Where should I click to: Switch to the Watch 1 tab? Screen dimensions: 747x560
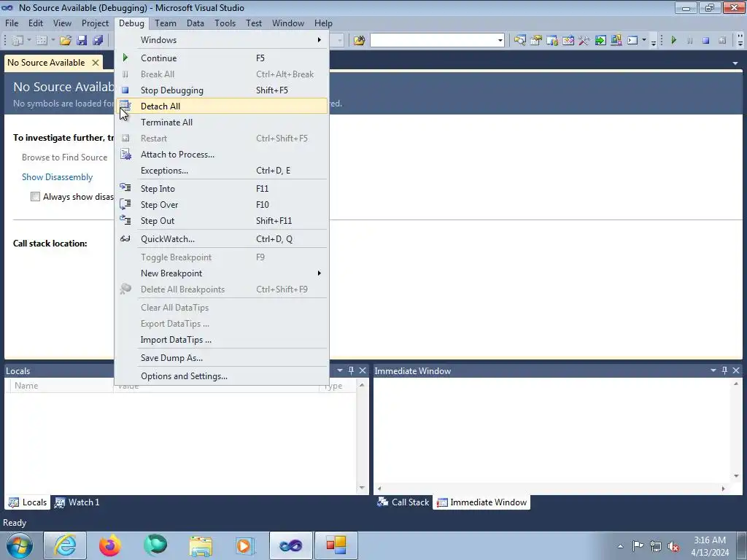point(77,502)
